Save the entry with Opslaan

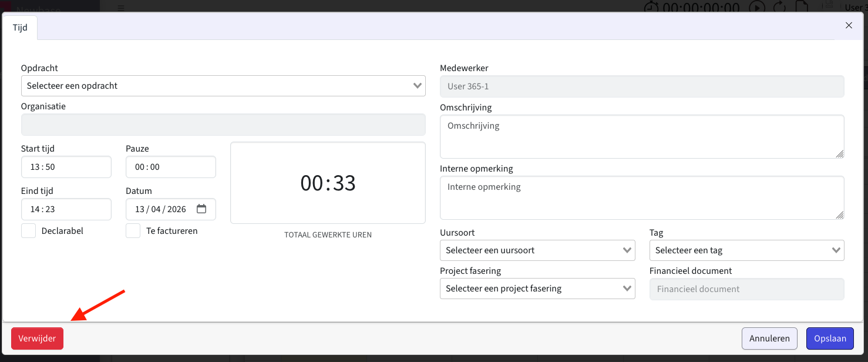point(830,338)
